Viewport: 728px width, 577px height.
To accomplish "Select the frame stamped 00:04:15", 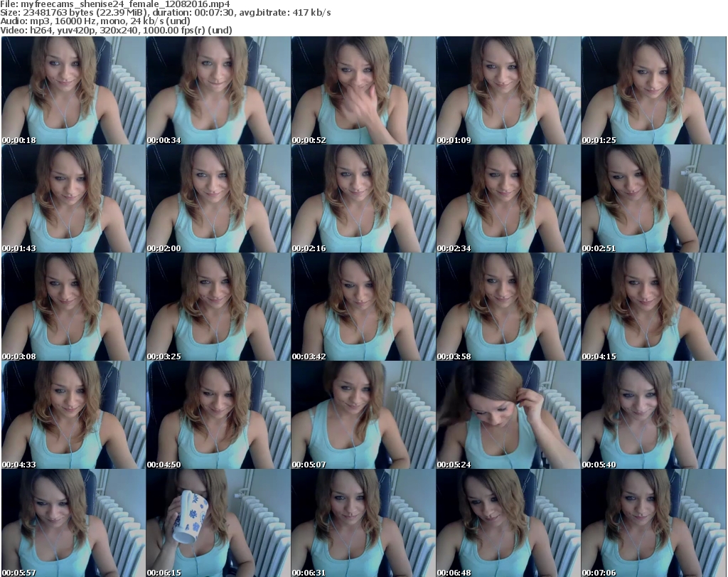I will 653,307.
